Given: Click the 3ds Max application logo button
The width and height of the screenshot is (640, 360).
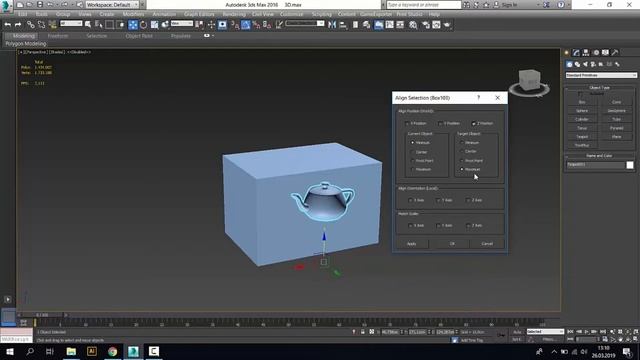Looking at the screenshot, I should [x=6, y=6].
